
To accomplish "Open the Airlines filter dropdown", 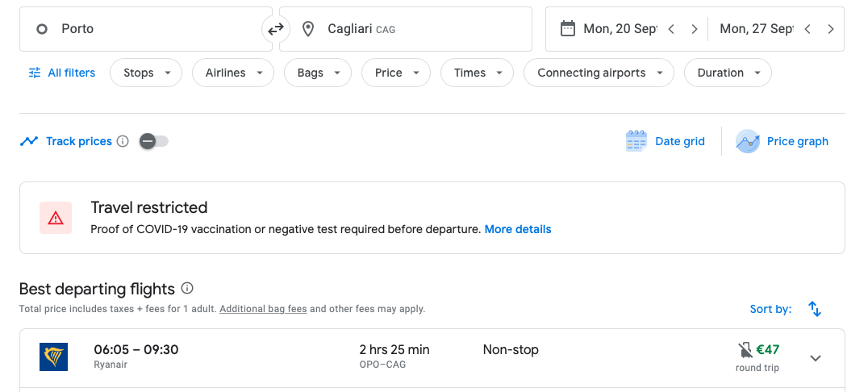I will [233, 73].
